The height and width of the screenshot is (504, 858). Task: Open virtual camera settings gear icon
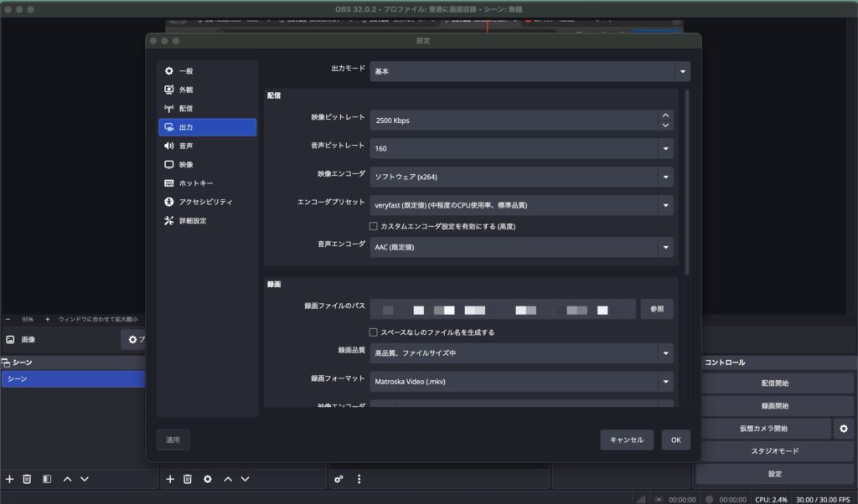(x=843, y=429)
